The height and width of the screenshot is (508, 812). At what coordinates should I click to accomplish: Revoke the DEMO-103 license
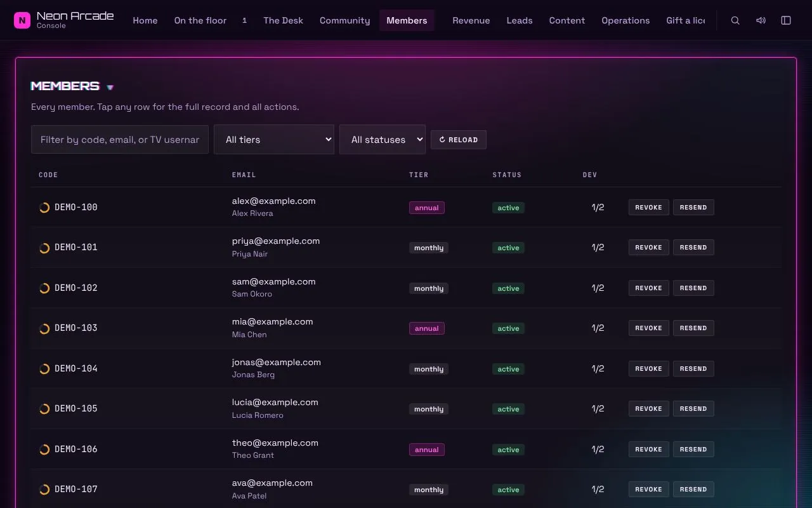[x=648, y=328]
